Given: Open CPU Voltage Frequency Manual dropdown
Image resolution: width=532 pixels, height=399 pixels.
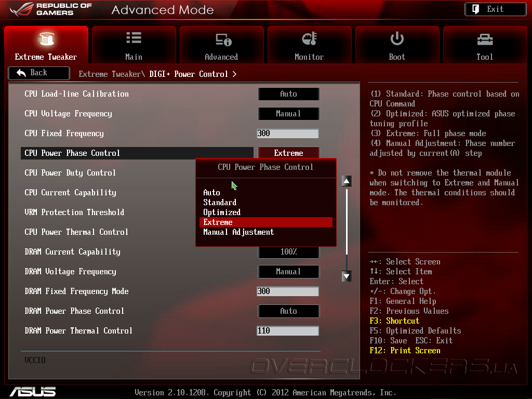Looking at the screenshot, I should coord(289,114).
